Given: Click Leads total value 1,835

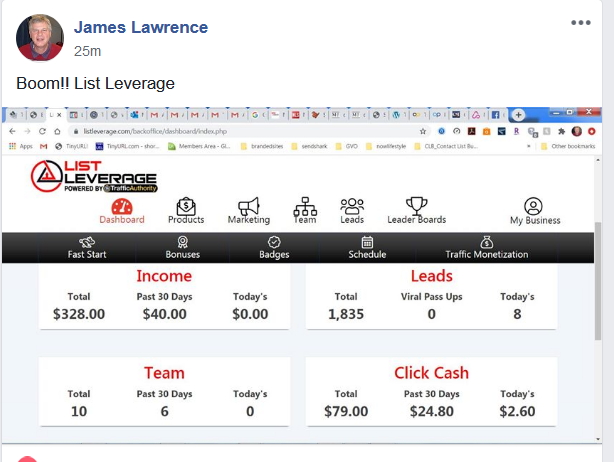Looking at the screenshot, I should 346,314.
